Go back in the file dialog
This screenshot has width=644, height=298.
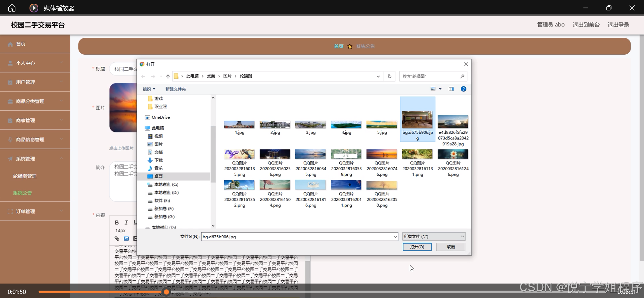coord(143,76)
